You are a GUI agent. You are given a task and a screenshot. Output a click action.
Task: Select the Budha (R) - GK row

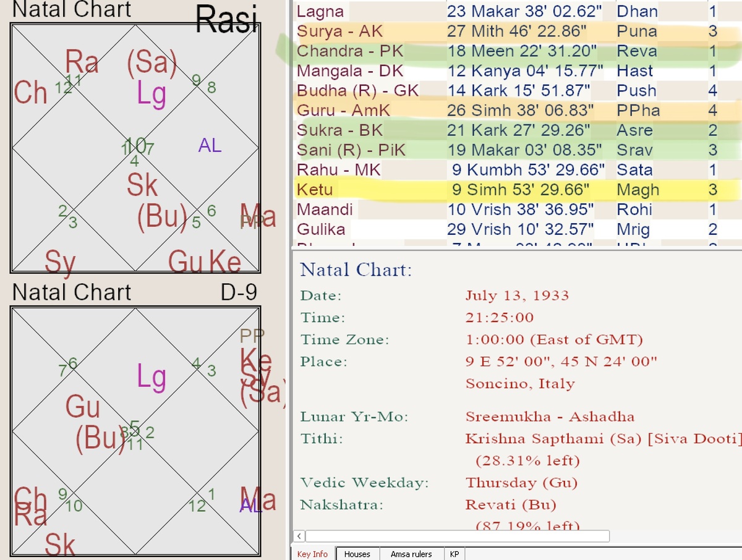(x=516, y=90)
